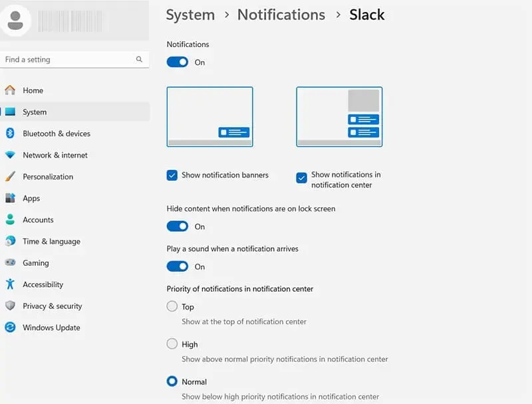532x404 pixels.
Task: Uncheck Show notification banners
Action: click(172, 175)
